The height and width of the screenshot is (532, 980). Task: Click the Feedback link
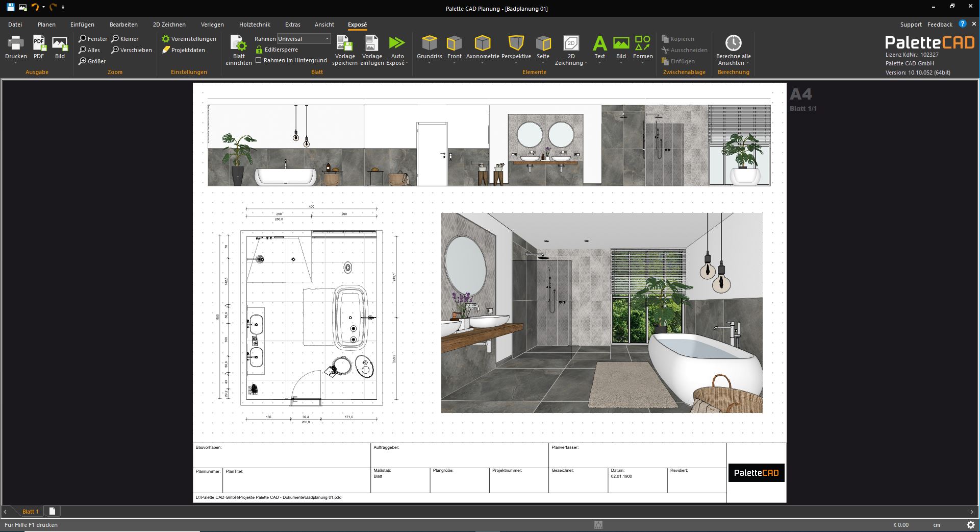(939, 24)
